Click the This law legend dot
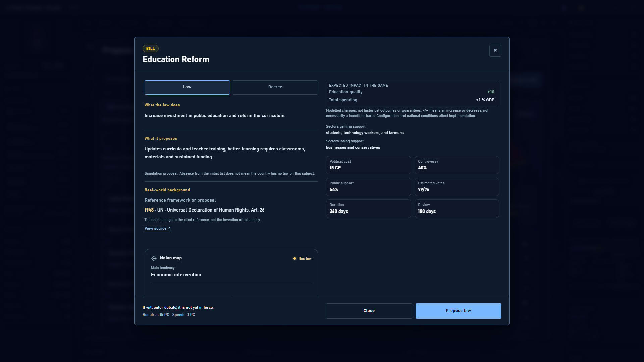 pos(294,258)
